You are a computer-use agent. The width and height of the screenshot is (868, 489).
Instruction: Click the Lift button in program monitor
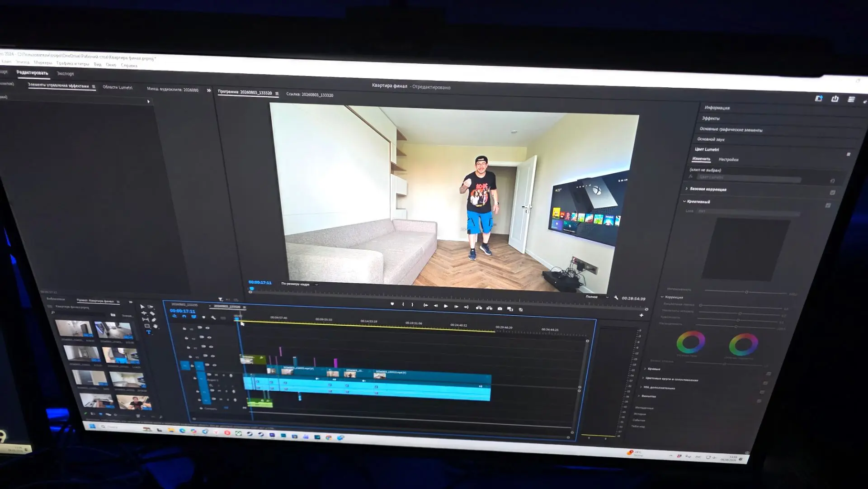coord(479,308)
